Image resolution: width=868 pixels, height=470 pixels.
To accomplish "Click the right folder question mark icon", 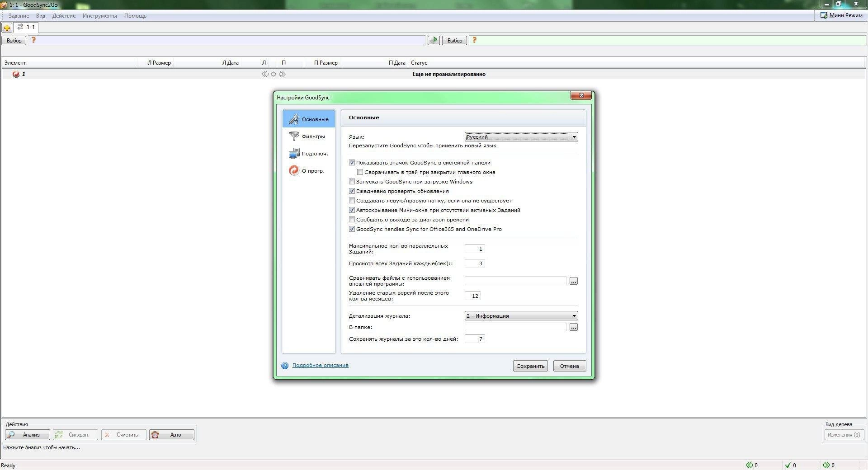I will [x=474, y=40].
